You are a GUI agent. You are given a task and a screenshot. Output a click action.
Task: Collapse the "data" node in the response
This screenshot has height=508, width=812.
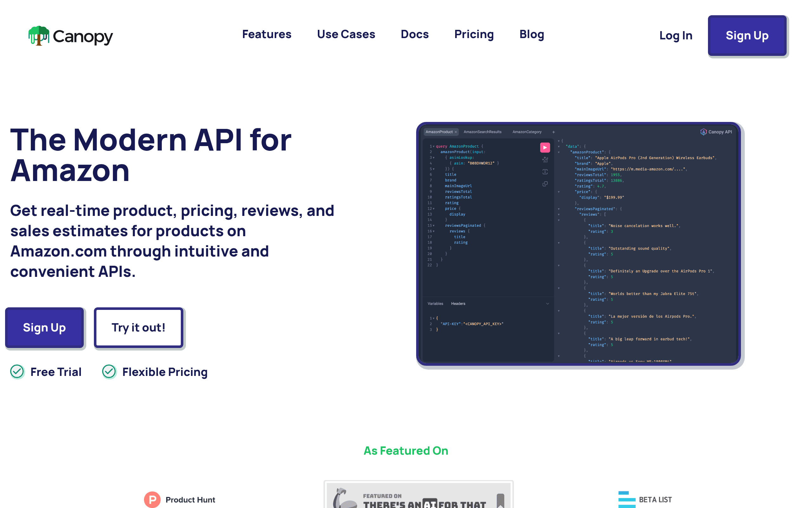[559, 146]
